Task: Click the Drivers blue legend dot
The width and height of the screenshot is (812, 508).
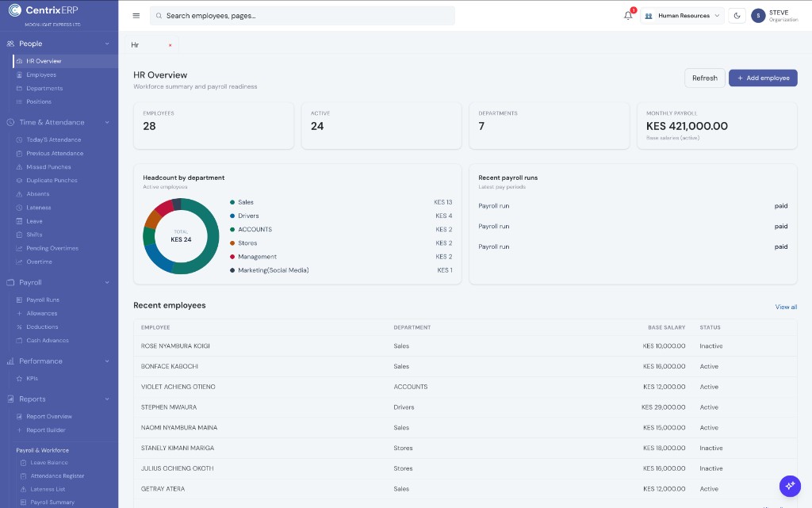Action: [x=232, y=216]
